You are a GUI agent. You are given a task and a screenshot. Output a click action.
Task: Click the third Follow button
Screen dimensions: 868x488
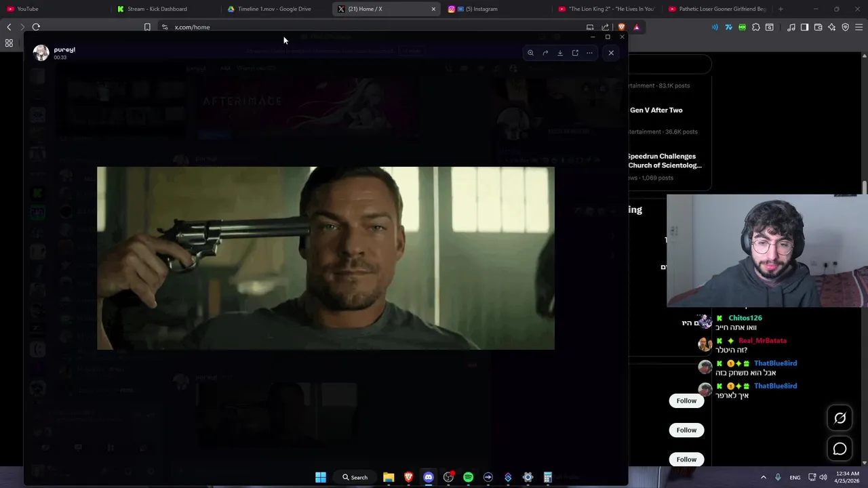click(686, 460)
